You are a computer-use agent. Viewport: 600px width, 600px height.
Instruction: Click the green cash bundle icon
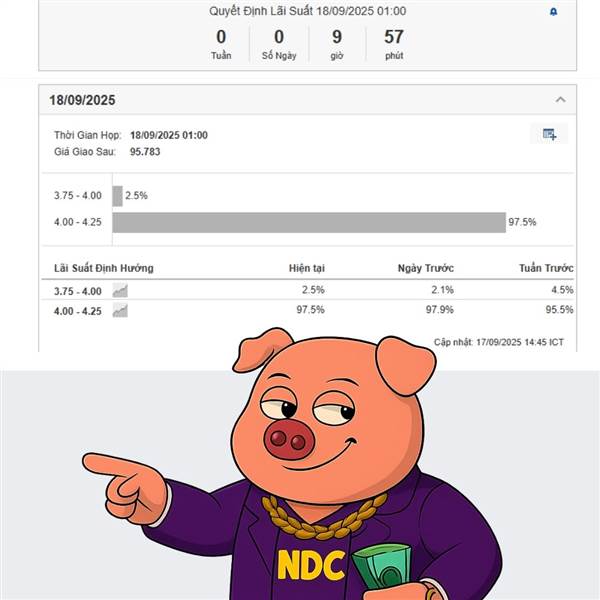coord(383,571)
